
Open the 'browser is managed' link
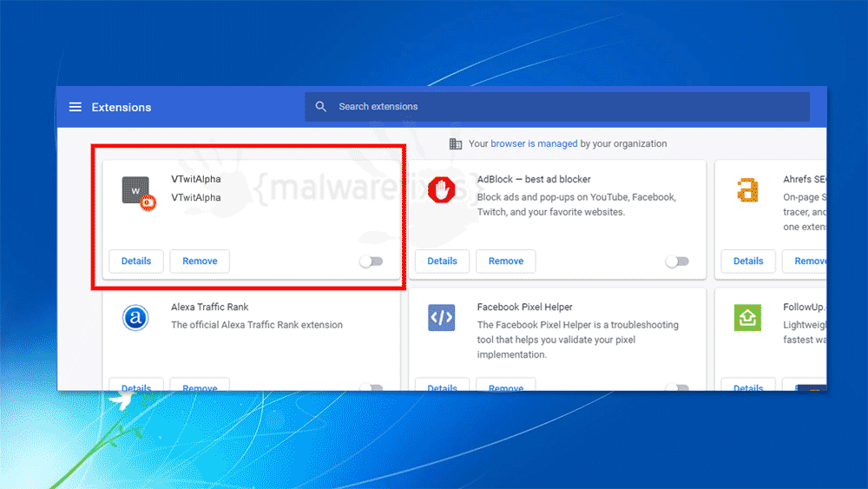click(x=534, y=143)
